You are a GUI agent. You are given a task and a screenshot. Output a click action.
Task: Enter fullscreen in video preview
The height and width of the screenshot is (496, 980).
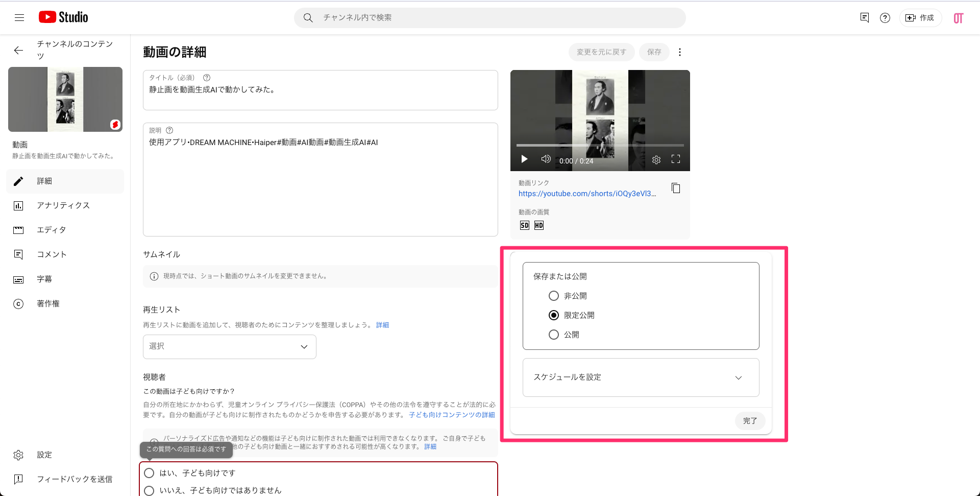[676, 159]
